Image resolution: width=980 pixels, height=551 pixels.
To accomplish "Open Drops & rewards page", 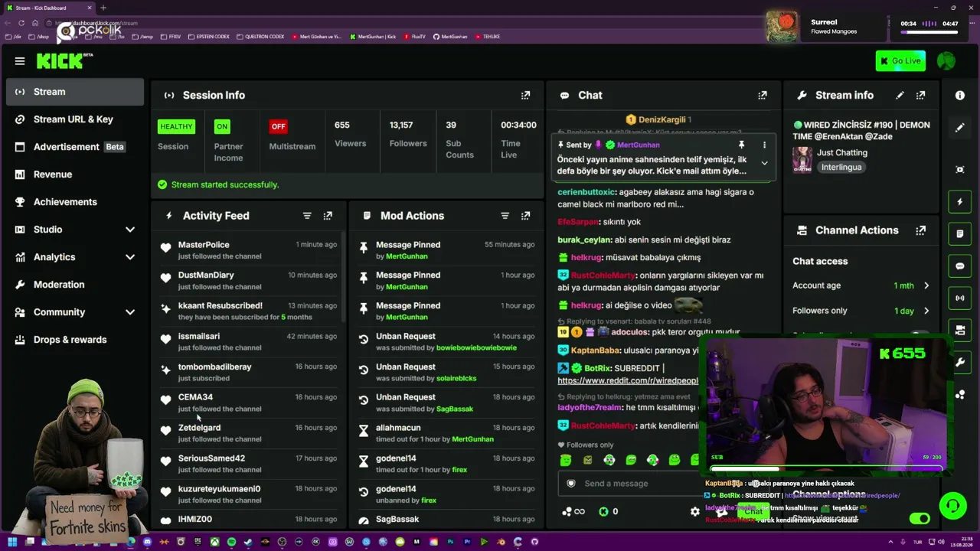I will point(74,340).
